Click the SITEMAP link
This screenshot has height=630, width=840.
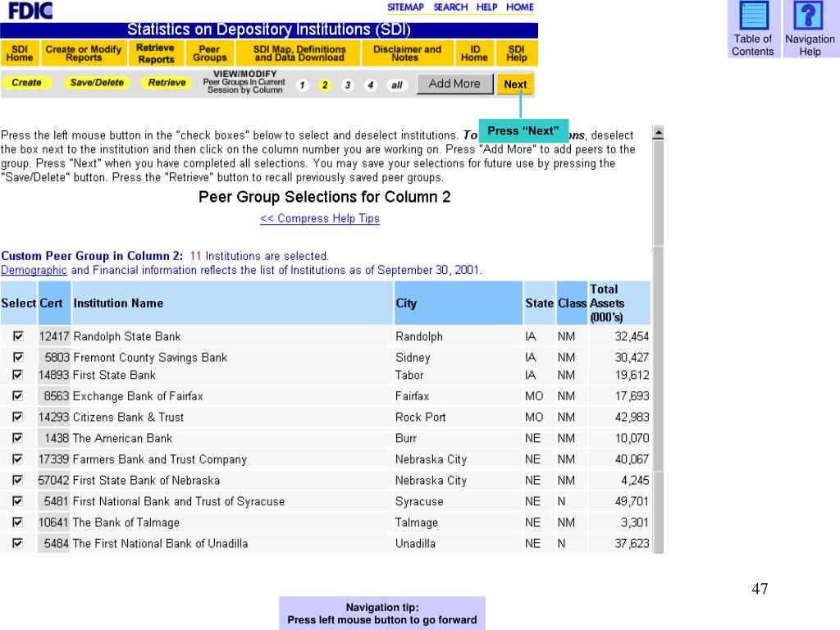[x=405, y=7]
